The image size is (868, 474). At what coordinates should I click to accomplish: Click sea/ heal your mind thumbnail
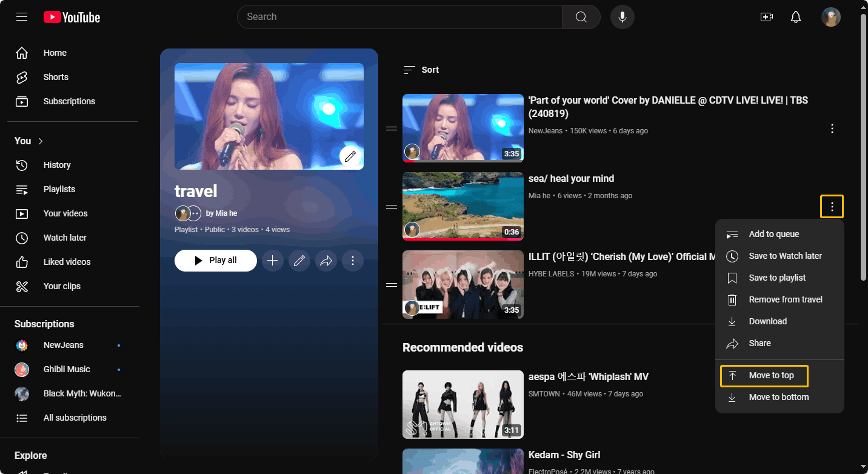(463, 206)
